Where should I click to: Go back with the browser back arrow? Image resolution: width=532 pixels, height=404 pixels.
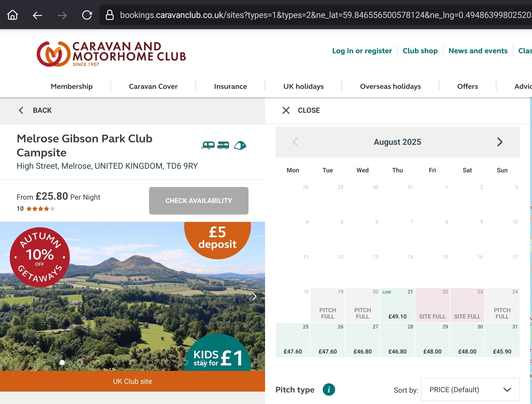coord(37,15)
